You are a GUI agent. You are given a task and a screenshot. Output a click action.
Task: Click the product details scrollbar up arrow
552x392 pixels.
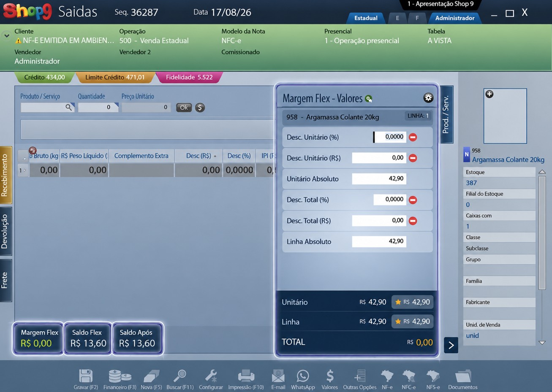[542, 172]
